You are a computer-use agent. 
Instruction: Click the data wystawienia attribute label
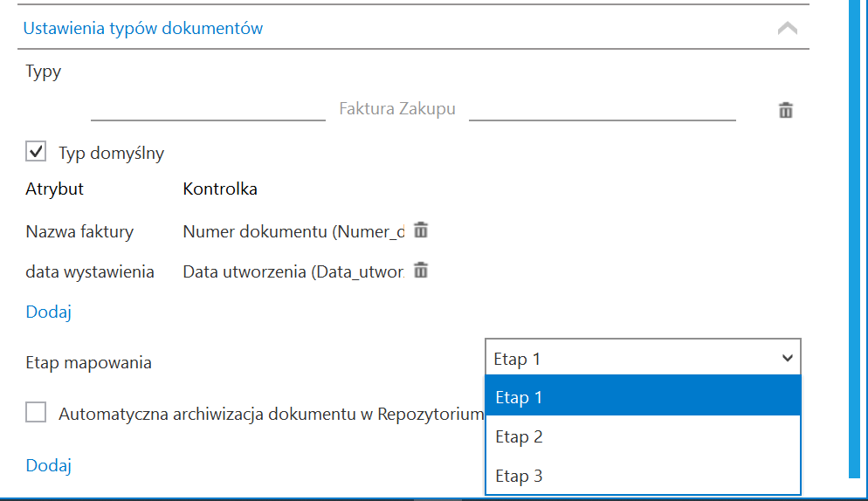pyautogui.click(x=90, y=271)
